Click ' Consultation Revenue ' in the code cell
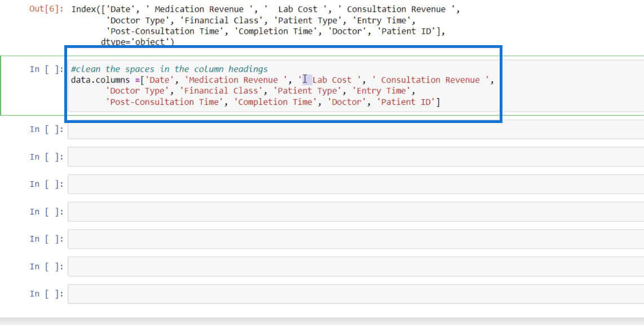 click(430, 80)
